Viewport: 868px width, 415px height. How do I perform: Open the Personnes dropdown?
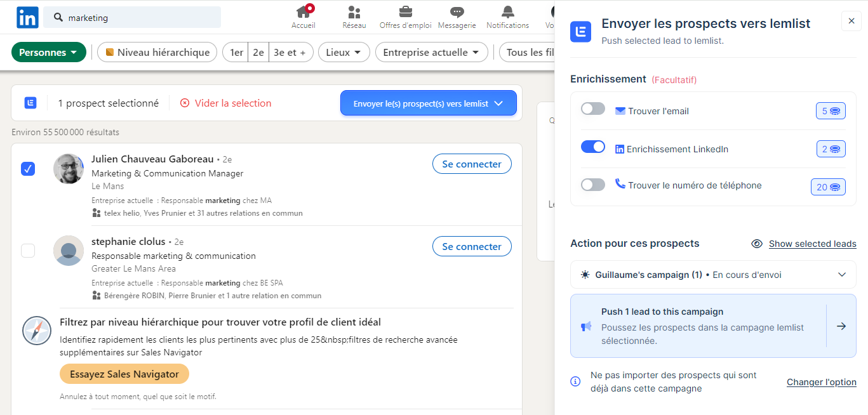pyautogui.click(x=49, y=53)
